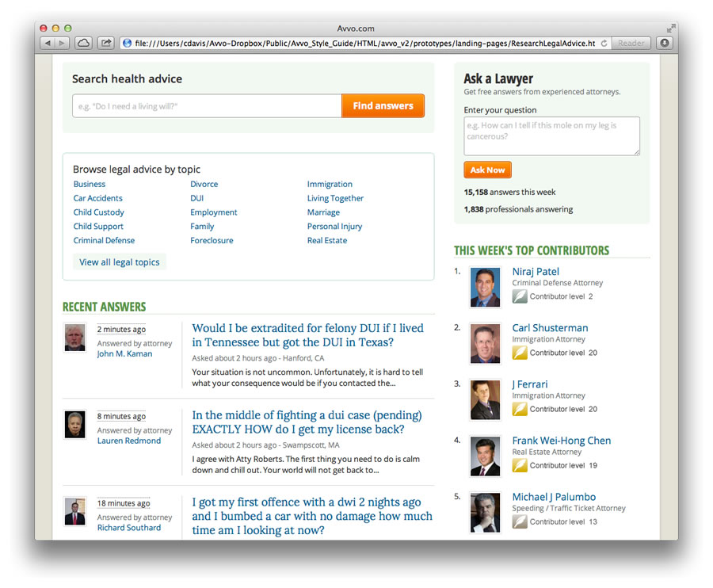The width and height of the screenshot is (713, 588).
Task: Open the Child Custody topic link
Action: (x=99, y=212)
